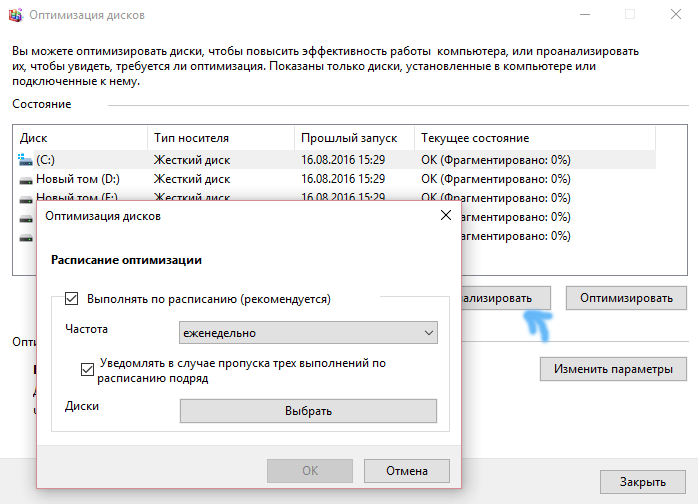Click the partly hidden Анализировать button
Viewport: 698px width, 504px height.
[x=506, y=298]
